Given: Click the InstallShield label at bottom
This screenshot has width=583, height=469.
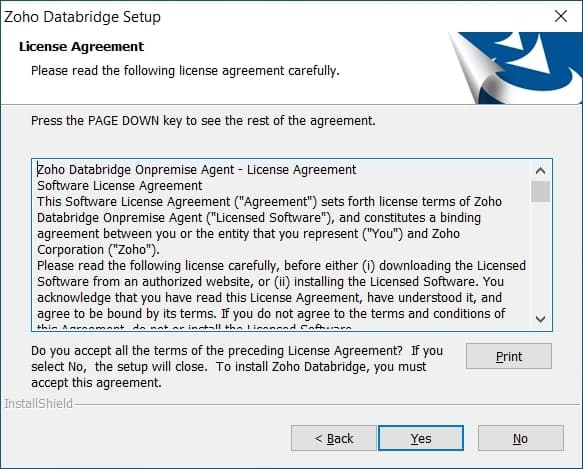Looking at the screenshot, I should click(38, 403).
